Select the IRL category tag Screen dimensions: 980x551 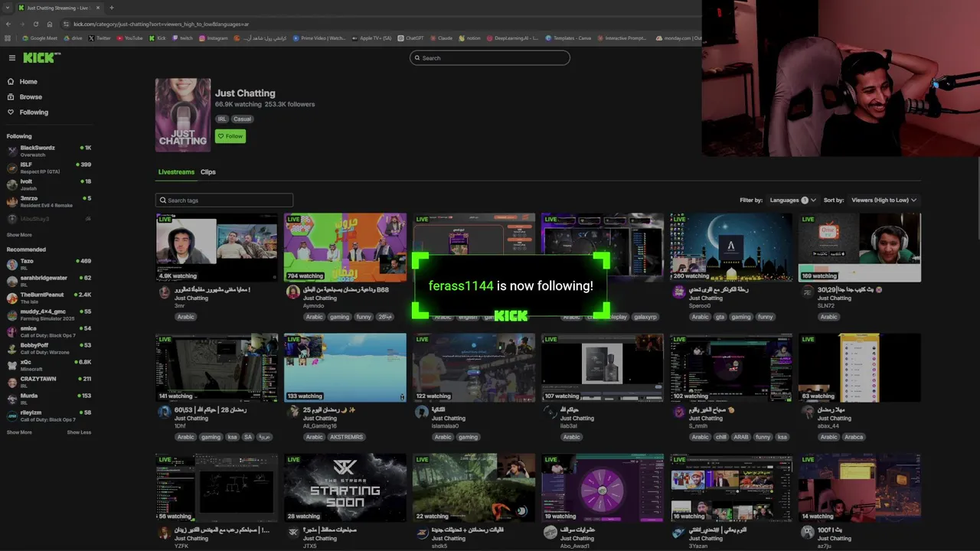tap(222, 119)
